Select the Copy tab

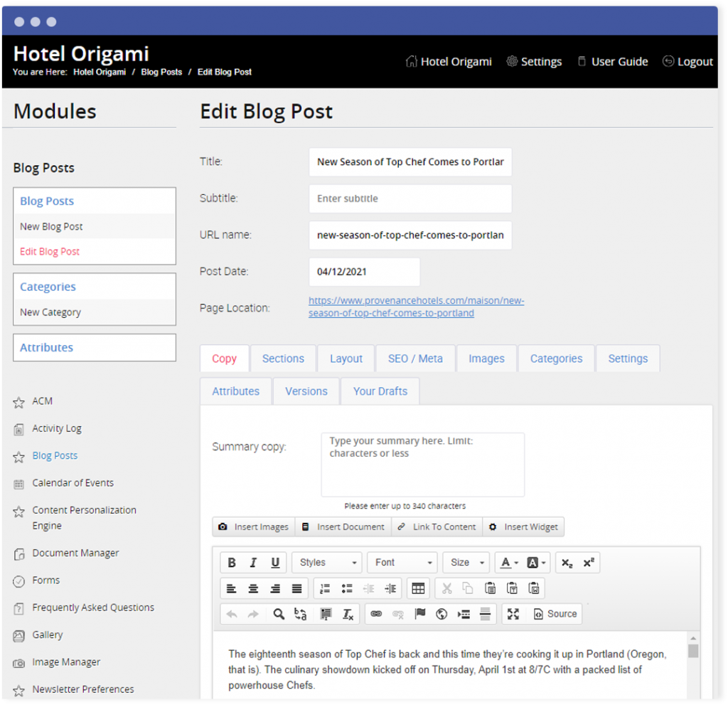click(x=224, y=359)
